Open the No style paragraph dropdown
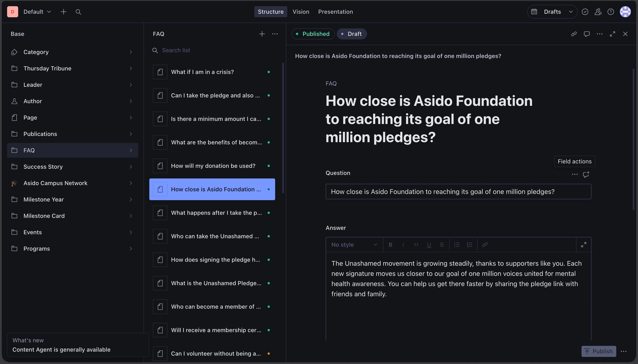The image size is (638, 364). click(353, 244)
